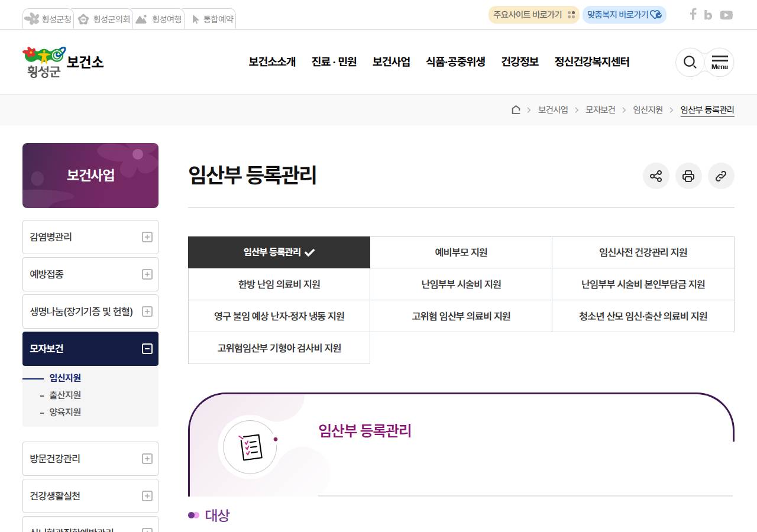Select 출산지원 sidebar submenu
The height and width of the screenshot is (532, 757).
pyautogui.click(x=65, y=395)
